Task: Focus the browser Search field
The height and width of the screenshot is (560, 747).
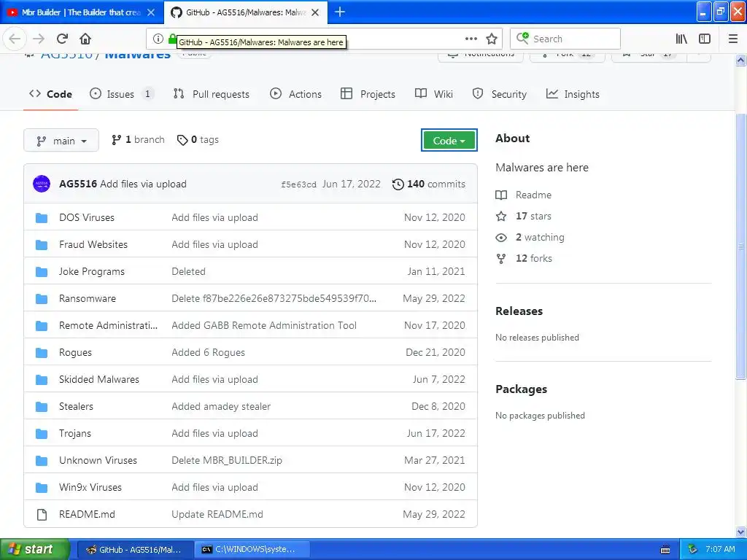Action: pos(565,39)
